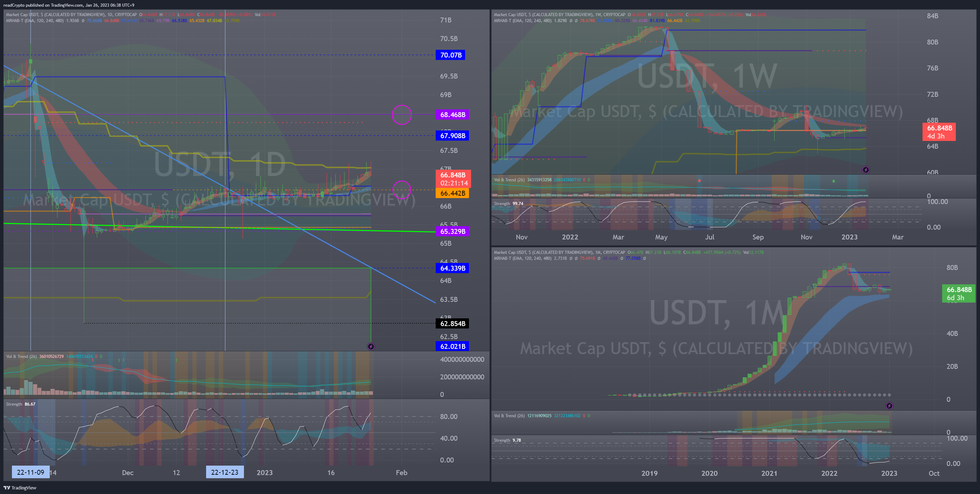Click the lightning icon in the 1W chart
Viewport: 980px width, 494px height.
(865, 170)
